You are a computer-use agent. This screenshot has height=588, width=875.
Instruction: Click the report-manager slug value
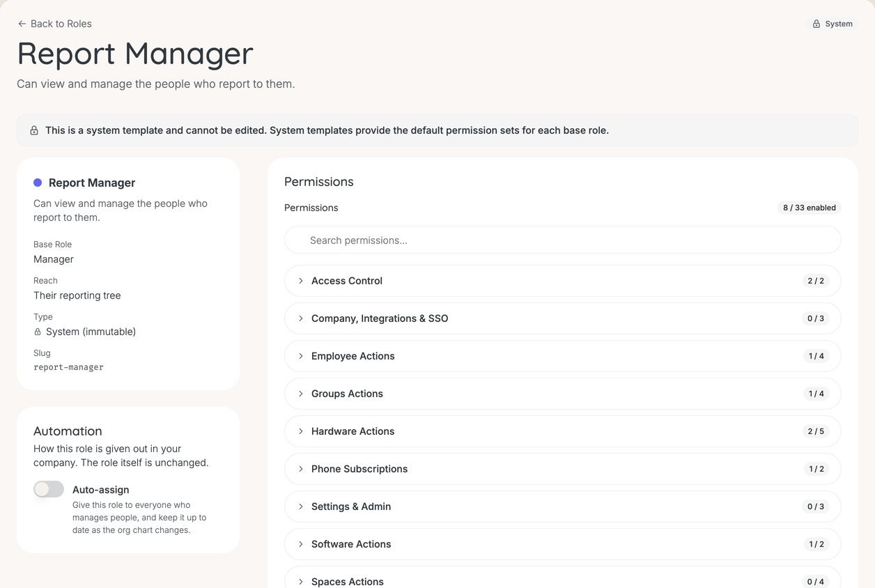tap(68, 367)
